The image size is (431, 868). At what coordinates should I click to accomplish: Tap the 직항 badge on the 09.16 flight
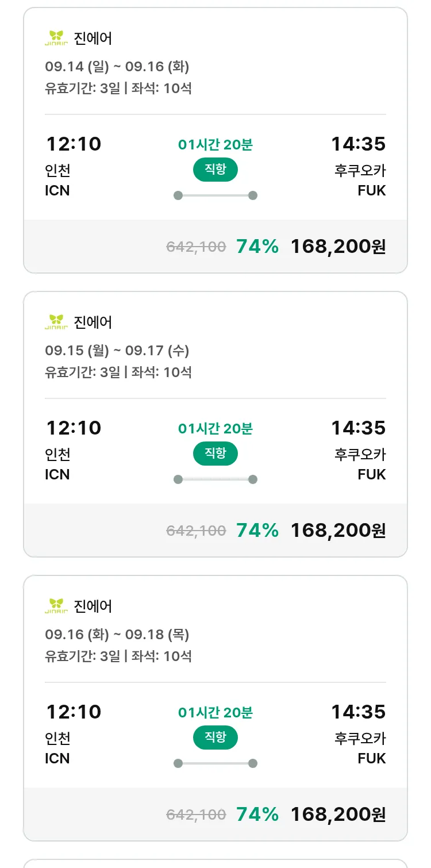[215, 738]
